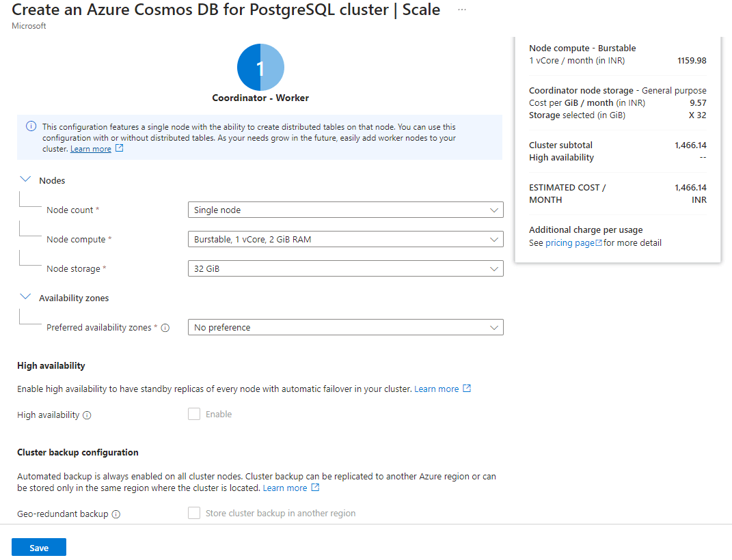The image size is (732, 560).
Task: Click info icon beside Geo-redundant backup
Action: click(116, 514)
